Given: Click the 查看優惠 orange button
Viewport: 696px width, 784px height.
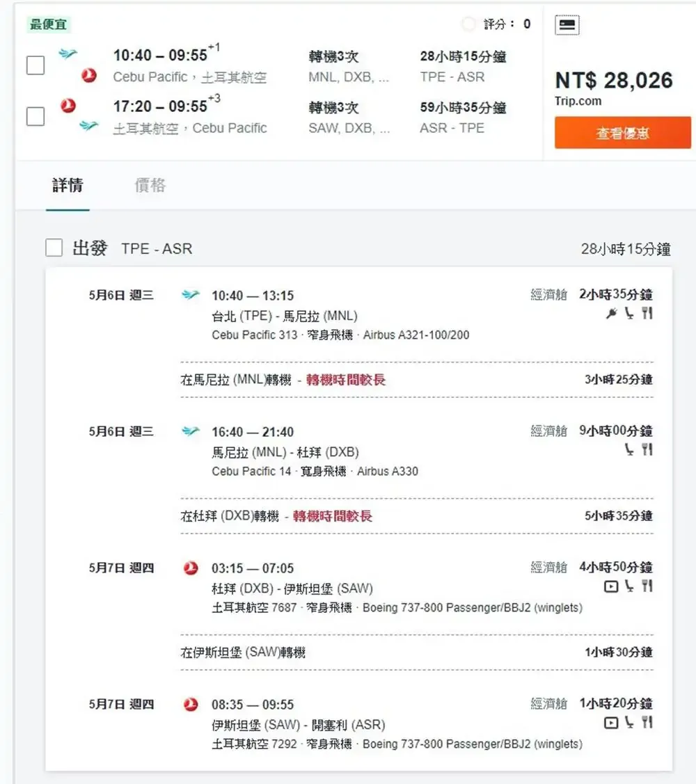Looking at the screenshot, I should 623,132.
